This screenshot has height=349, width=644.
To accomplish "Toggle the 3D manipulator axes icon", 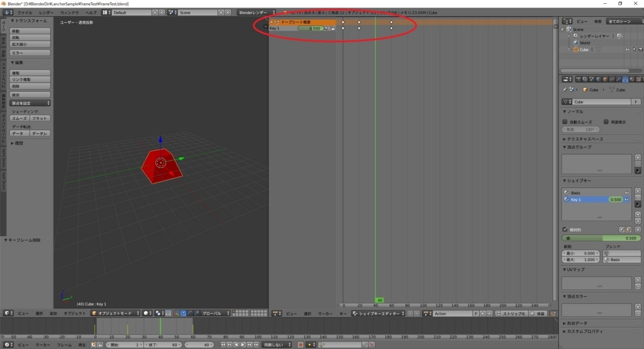I will coord(177,313).
